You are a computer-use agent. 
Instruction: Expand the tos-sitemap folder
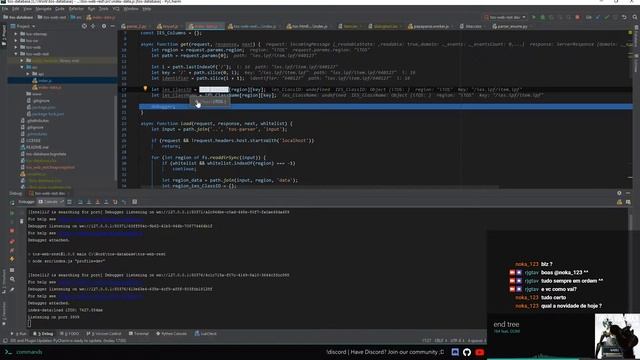16,34
